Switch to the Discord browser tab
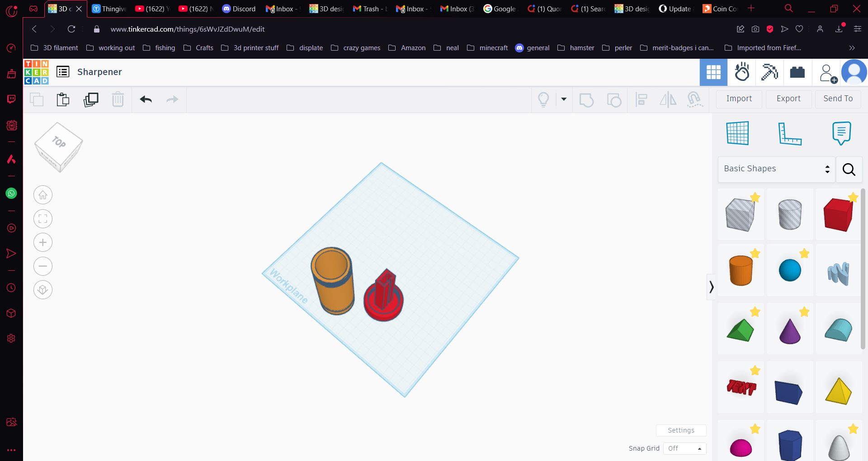Viewport: 868px width, 461px height. pyautogui.click(x=240, y=9)
